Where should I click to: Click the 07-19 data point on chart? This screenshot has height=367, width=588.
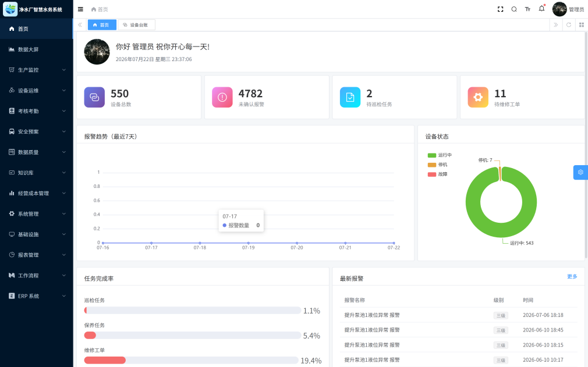[248, 243]
